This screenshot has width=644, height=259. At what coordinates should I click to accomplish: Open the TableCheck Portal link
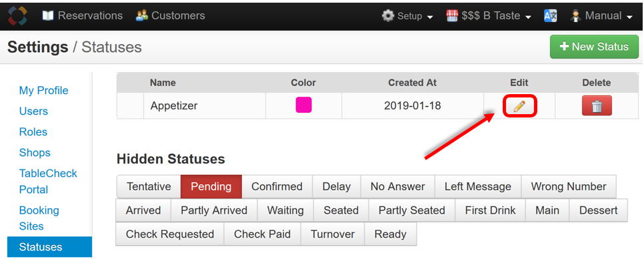[x=48, y=182]
